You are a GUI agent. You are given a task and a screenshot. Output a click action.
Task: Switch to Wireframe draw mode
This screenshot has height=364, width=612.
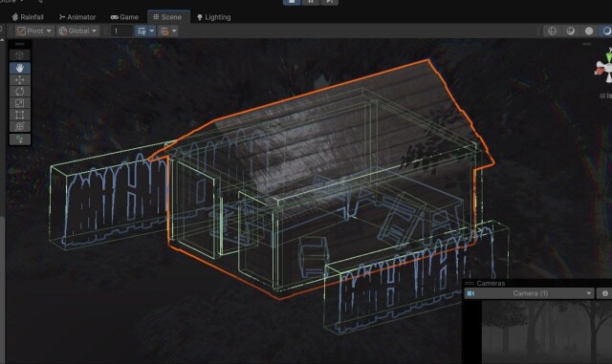click(552, 31)
